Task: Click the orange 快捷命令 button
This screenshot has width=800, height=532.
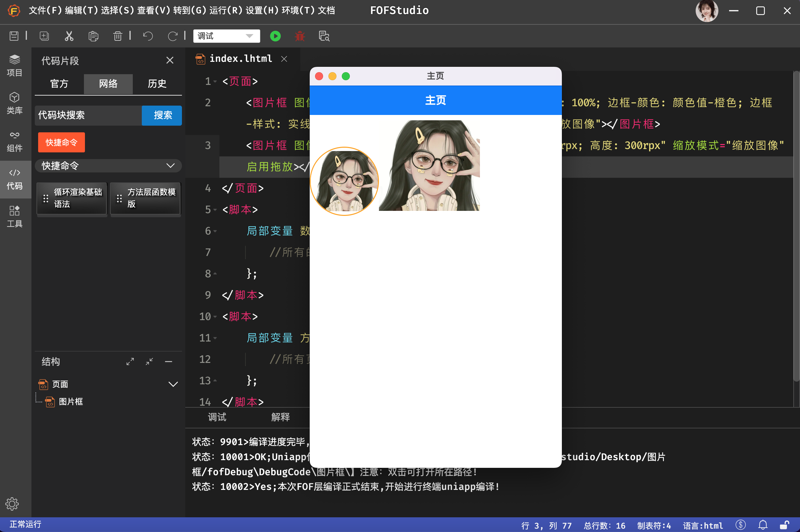Action: [62, 142]
